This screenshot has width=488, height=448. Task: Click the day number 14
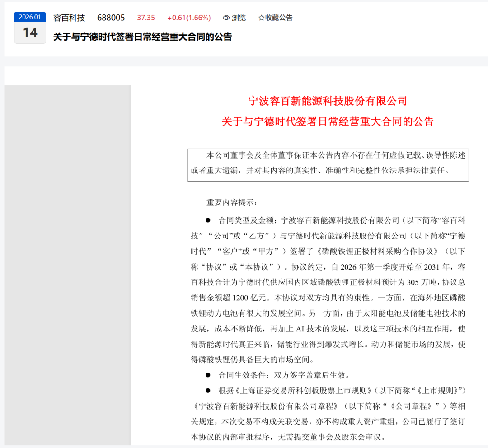(x=30, y=33)
